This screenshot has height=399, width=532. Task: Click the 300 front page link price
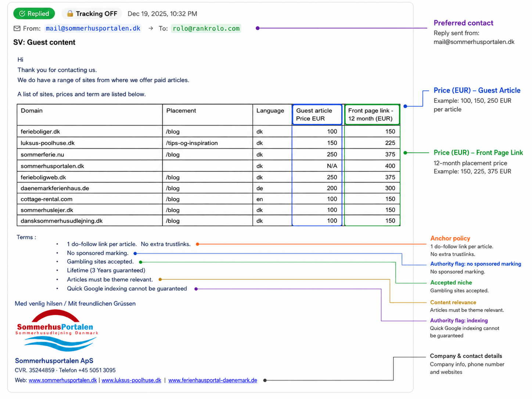[x=372, y=188]
